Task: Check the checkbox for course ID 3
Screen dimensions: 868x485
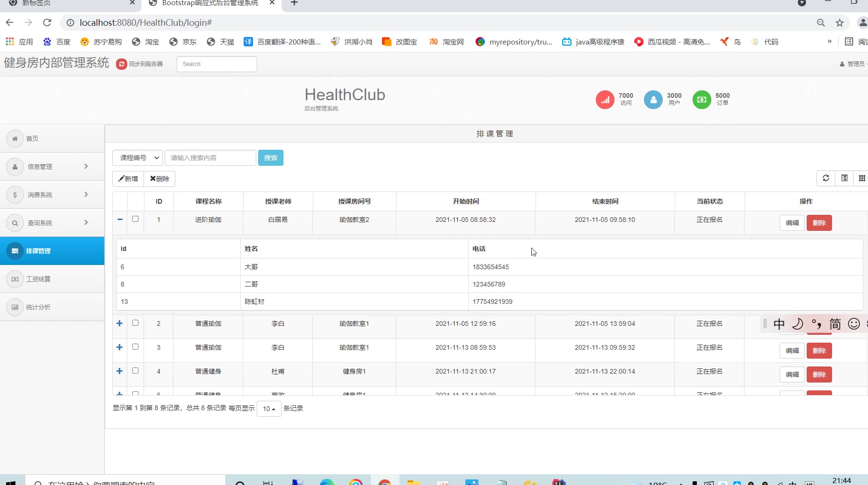Action: [136, 347]
